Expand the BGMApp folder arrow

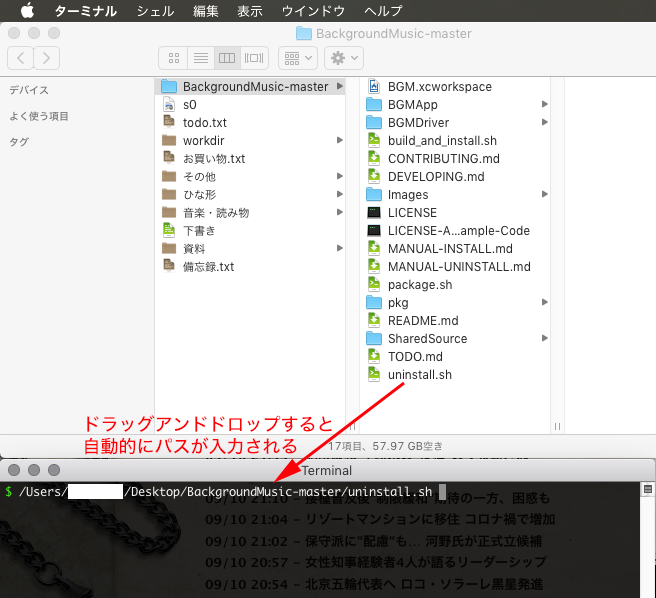point(544,104)
